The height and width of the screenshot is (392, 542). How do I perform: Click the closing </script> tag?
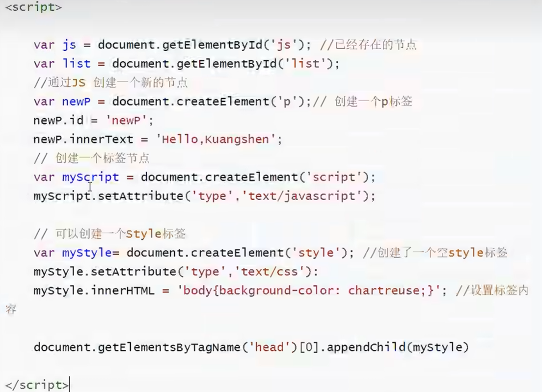tap(37, 385)
